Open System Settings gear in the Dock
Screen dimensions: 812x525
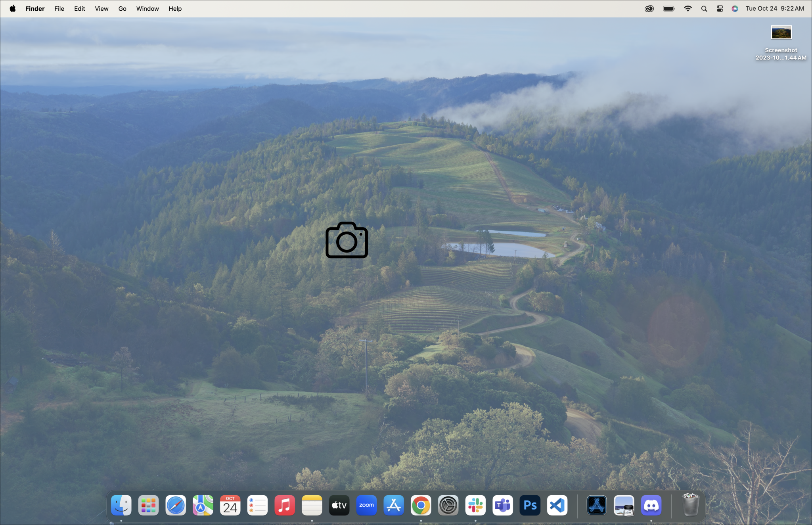tap(448, 505)
